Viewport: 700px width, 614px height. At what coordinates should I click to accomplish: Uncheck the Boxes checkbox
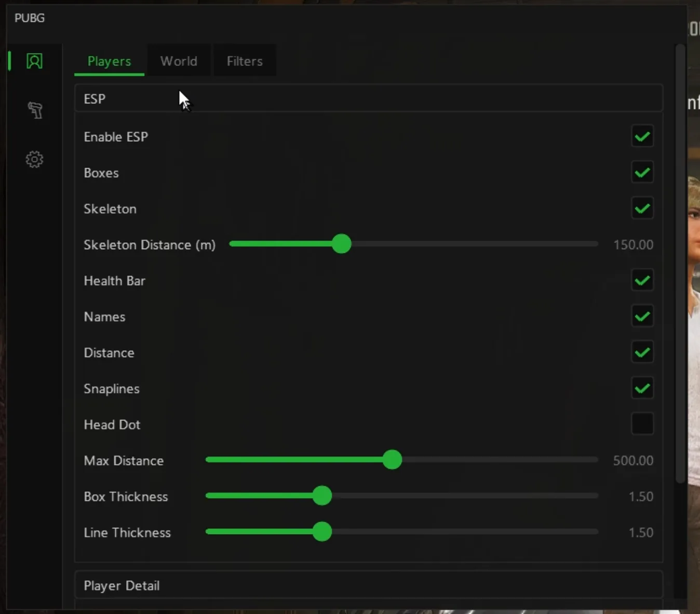(642, 172)
